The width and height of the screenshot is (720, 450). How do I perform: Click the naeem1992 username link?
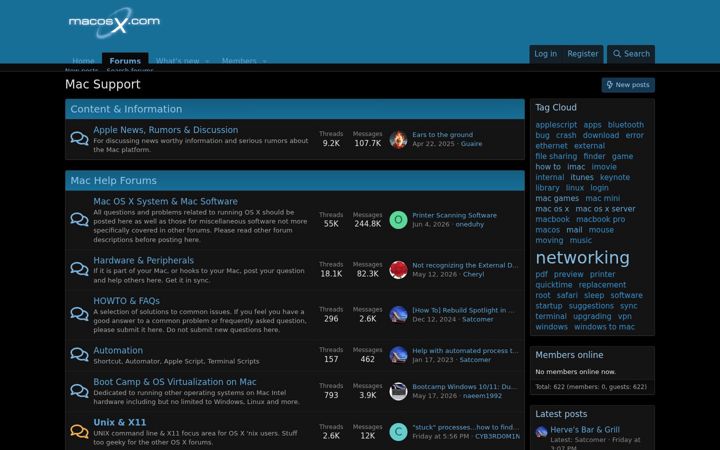482,396
